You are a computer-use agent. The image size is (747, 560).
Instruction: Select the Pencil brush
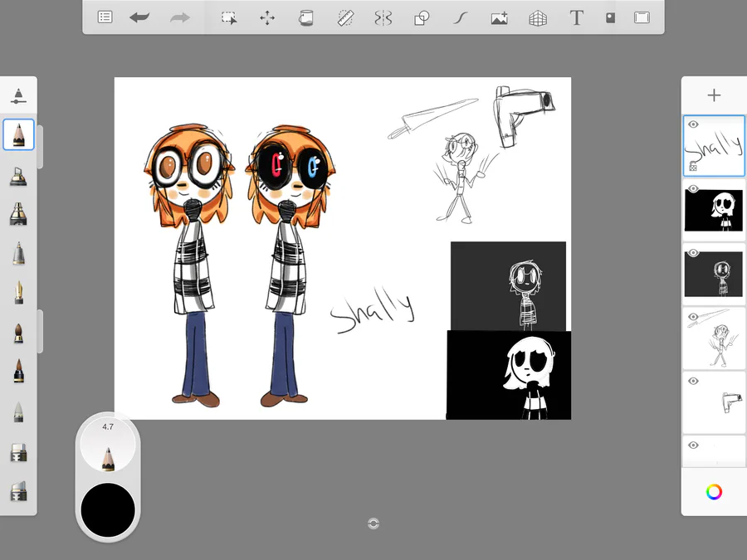[18, 134]
